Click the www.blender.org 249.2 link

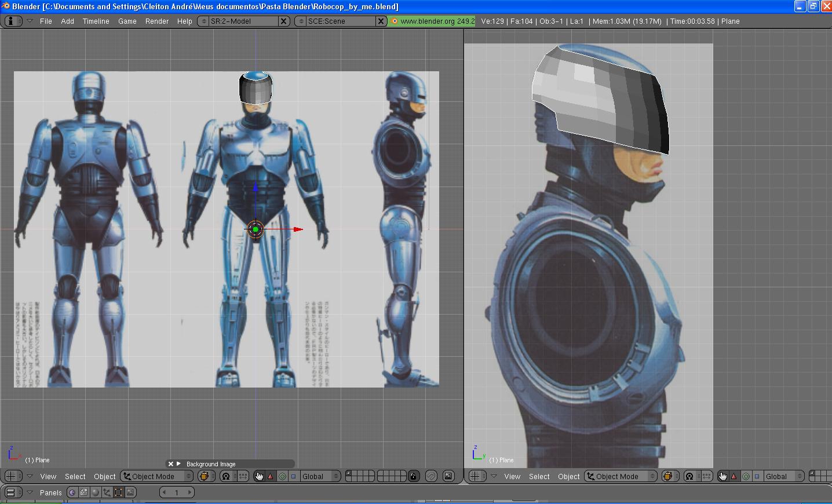click(x=432, y=21)
